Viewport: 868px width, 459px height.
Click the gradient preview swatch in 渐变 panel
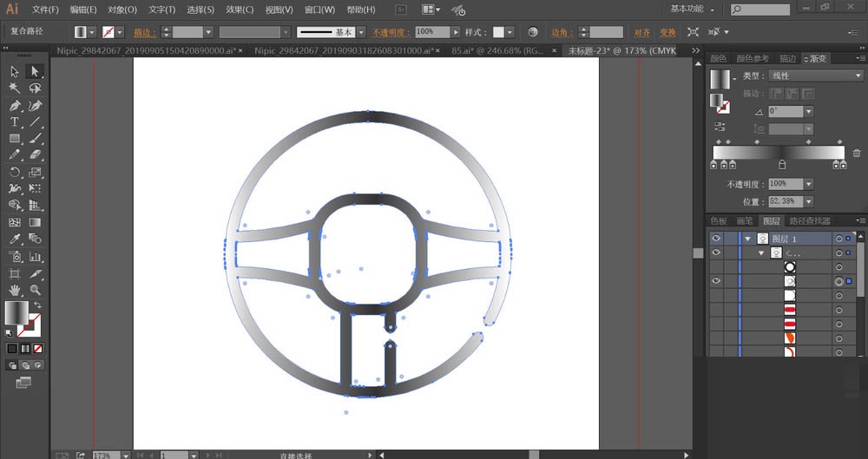pyautogui.click(x=720, y=79)
